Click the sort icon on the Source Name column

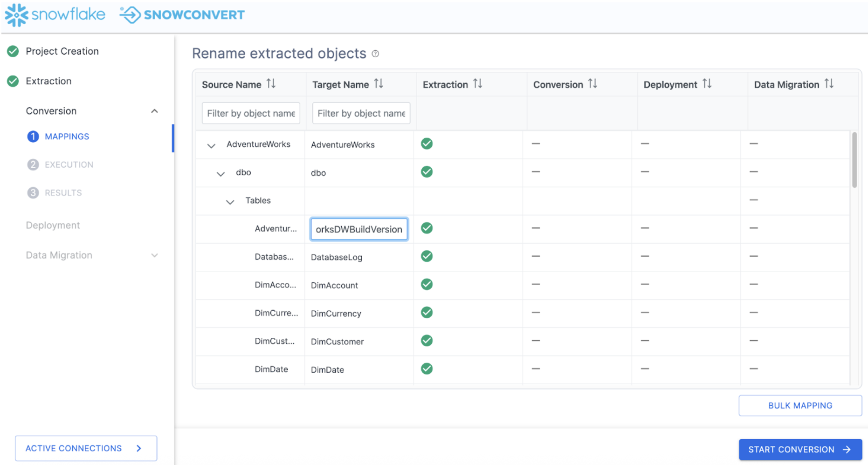tap(271, 83)
